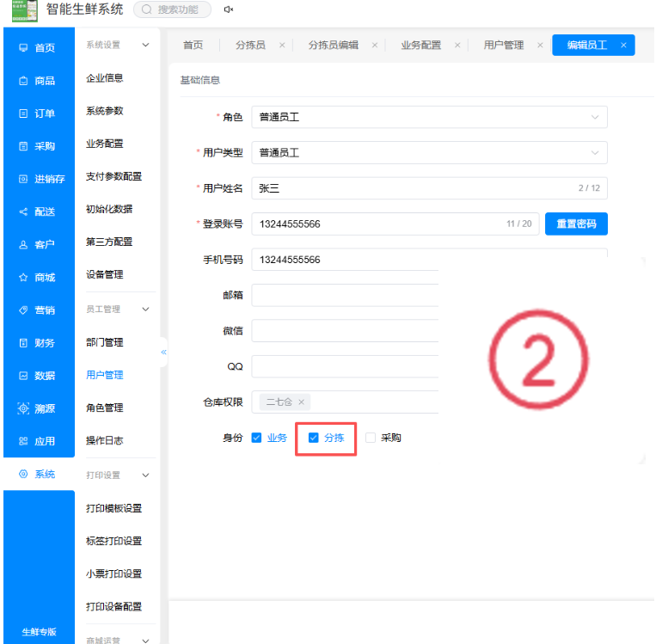Open the 角色 dropdown
This screenshot has width=662, height=644.
point(429,117)
